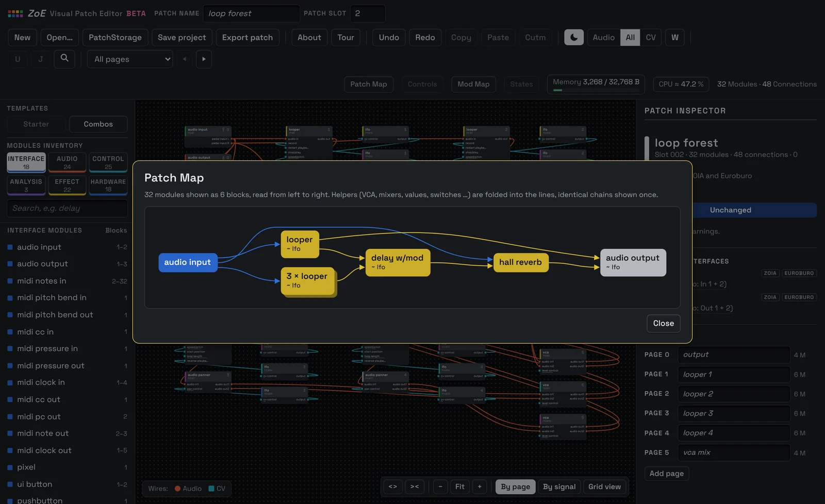Switch layout to Grid view
825x504 pixels.
605,486
